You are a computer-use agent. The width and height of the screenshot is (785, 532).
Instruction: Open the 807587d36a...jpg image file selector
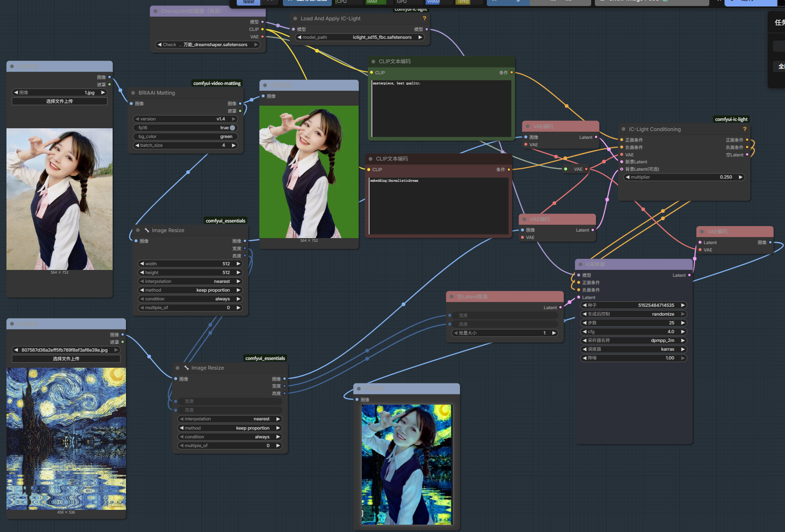pos(66,350)
